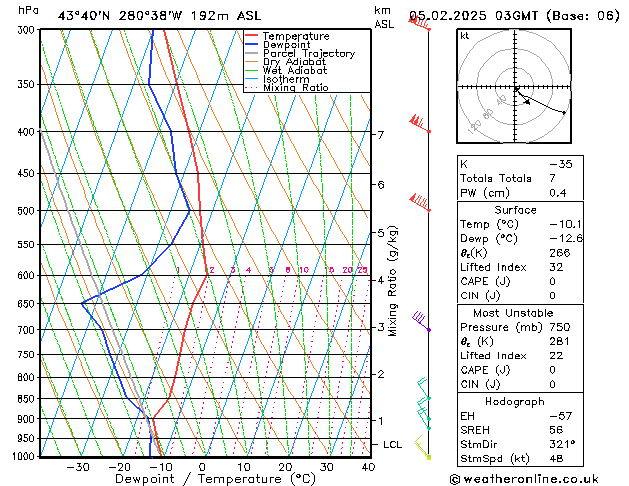Click the weatheronline.co.uk copyright text

coord(523,479)
